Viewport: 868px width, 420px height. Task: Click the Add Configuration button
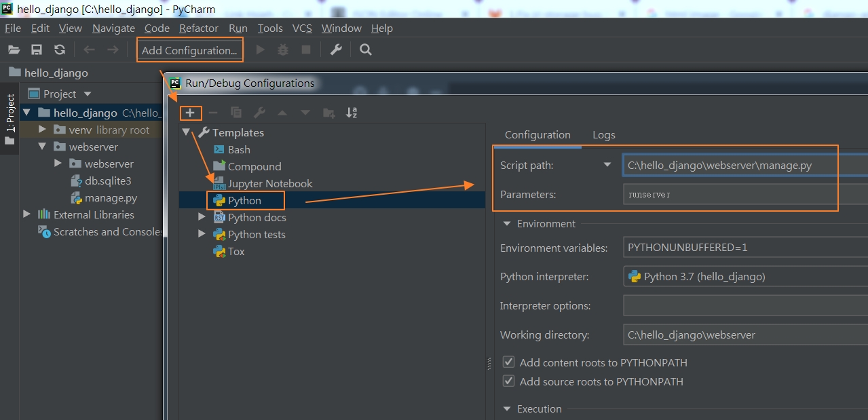(x=189, y=49)
